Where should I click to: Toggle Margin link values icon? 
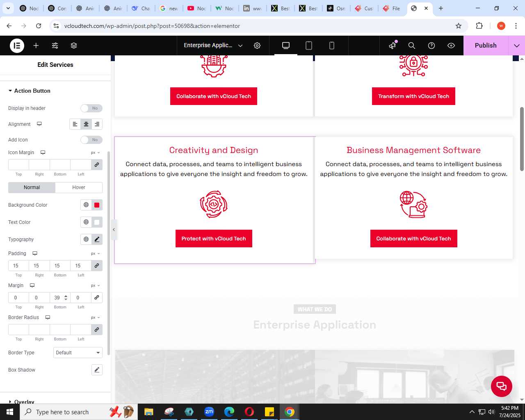[x=97, y=297]
